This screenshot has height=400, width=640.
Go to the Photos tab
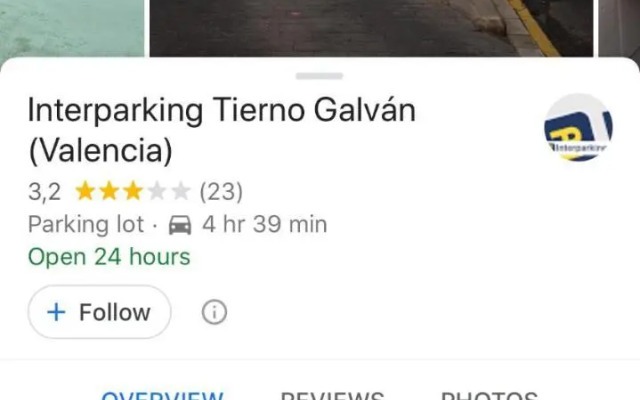click(489, 395)
